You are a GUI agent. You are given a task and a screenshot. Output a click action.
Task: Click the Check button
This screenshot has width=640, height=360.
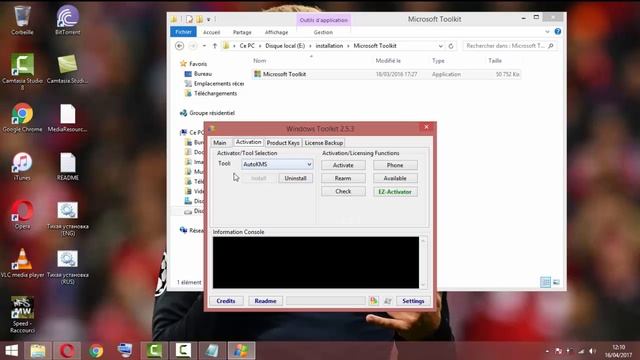[343, 191]
